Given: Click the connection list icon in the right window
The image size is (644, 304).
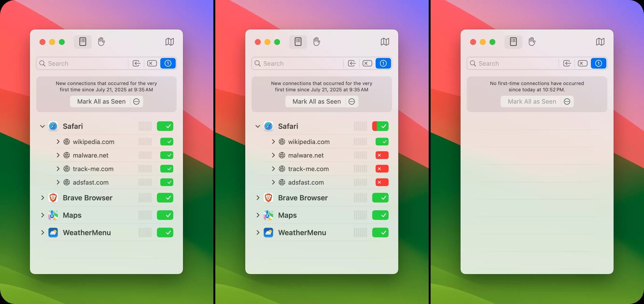Looking at the screenshot, I should coord(513,42).
